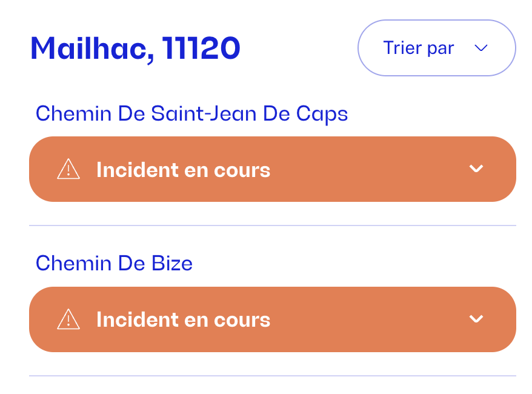532x394 pixels.
Task: Click the postal code 11120 in the title
Action: pyautogui.click(x=201, y=48)
